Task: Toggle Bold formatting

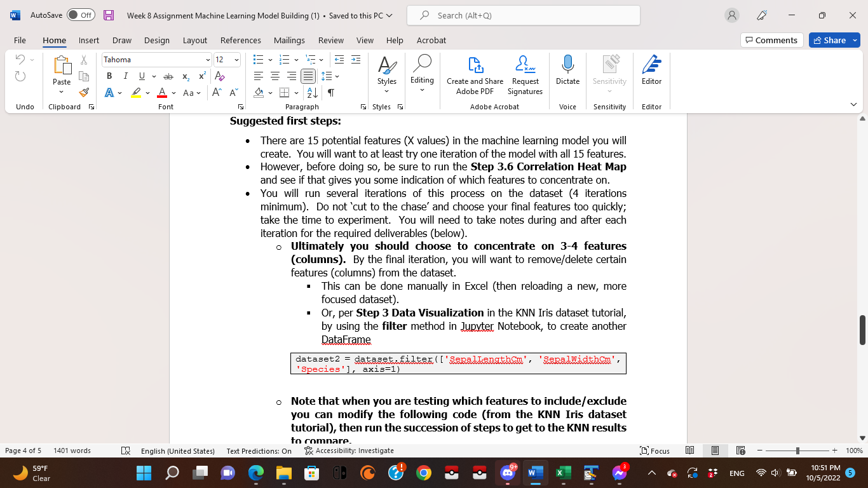Action: pos(110,76)
